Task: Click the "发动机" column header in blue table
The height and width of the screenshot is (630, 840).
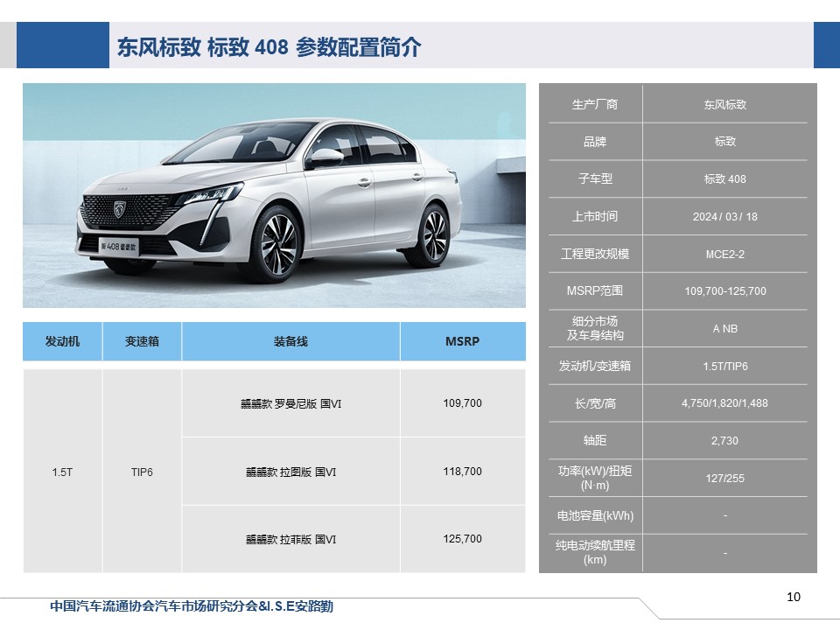Action: point(62,341)
